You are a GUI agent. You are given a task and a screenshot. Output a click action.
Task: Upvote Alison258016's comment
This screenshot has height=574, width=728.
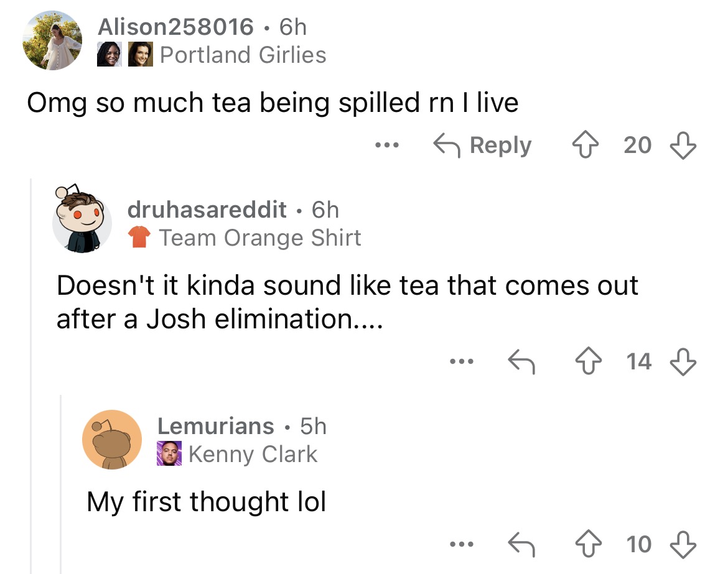tap(585, 146)
